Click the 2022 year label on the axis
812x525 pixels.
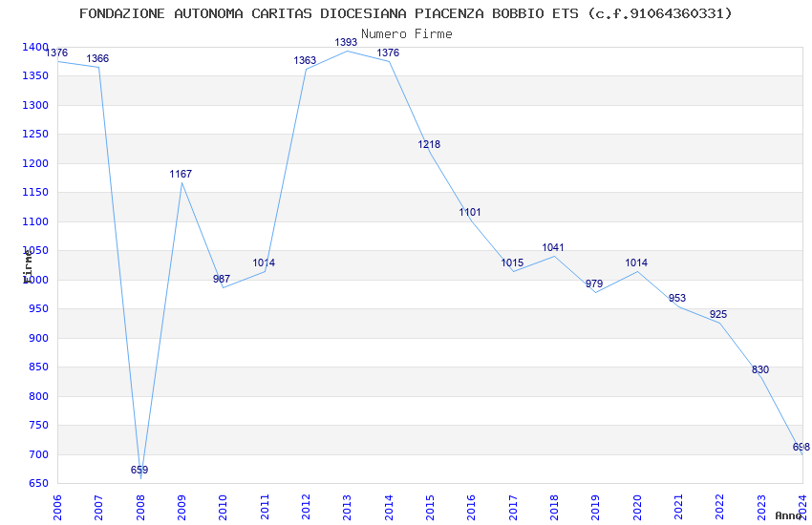pyautogui.click(x=720, y=508)
